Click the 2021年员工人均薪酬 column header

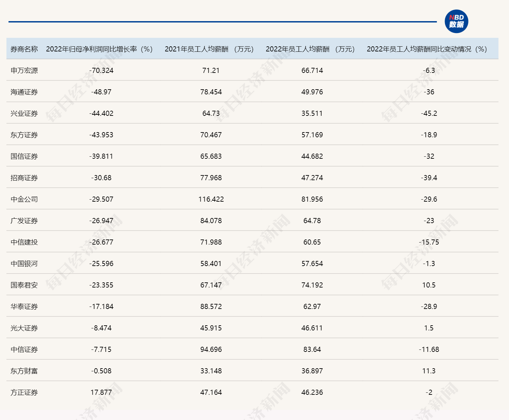point(209,49)
